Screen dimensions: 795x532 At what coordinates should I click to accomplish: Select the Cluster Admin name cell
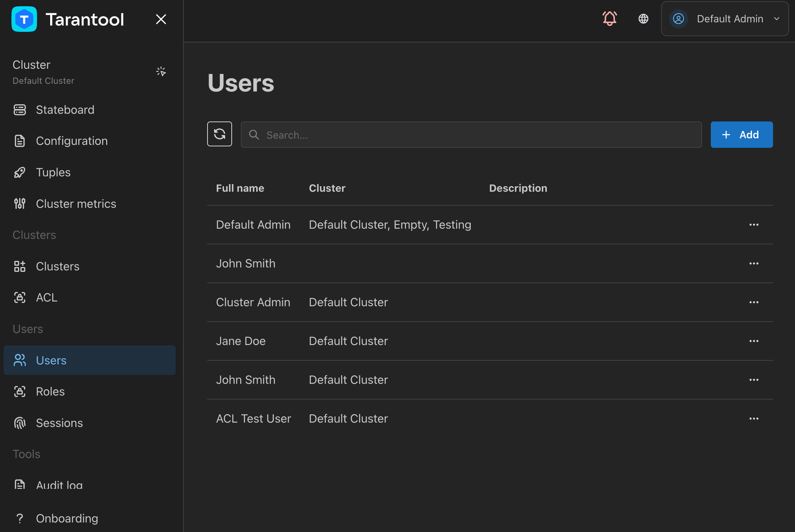[x=253, y=302]
